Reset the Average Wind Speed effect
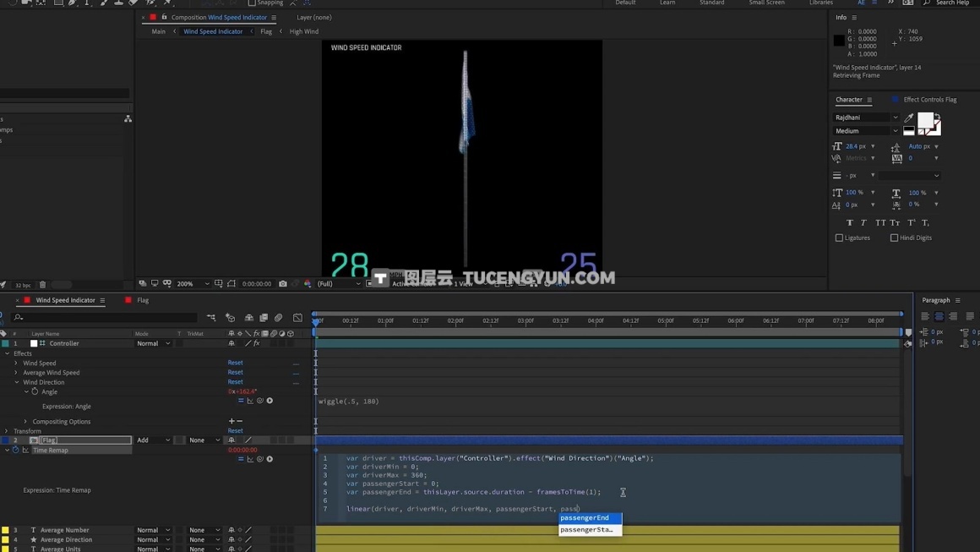This screenshot has height=552, width=980. coord(235,372)
